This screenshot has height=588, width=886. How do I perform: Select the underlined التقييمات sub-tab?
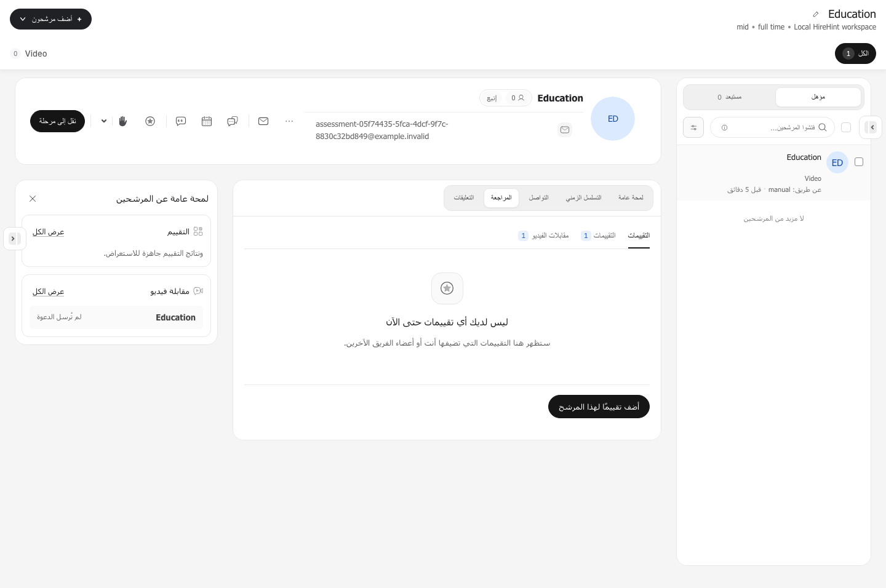coord(639,236)
